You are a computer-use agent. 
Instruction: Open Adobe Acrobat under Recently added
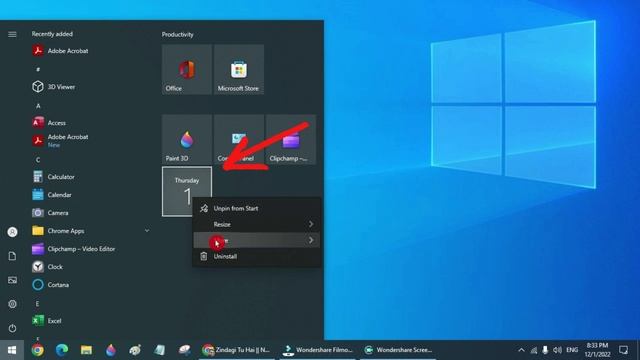[60, 51]
